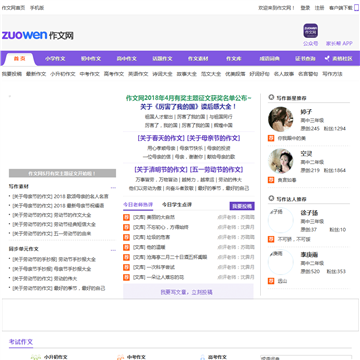360x360 pixels.
Task: Open the green 2018年4月有奖主题征文 headline
Action: point(189,98)
